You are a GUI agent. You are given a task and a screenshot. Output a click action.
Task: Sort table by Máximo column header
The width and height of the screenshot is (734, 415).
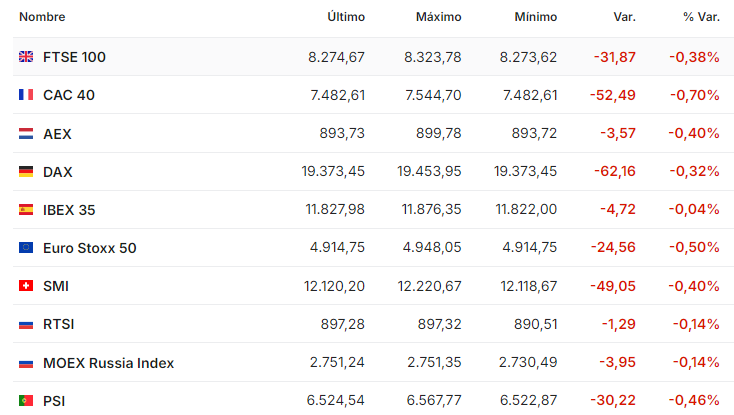[438, 17]
